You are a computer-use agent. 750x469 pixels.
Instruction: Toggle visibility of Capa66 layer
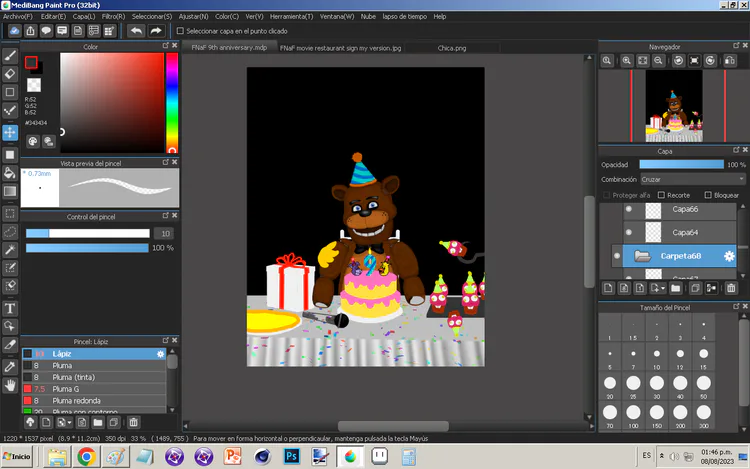pyautogui.click(x=629, y=209)
